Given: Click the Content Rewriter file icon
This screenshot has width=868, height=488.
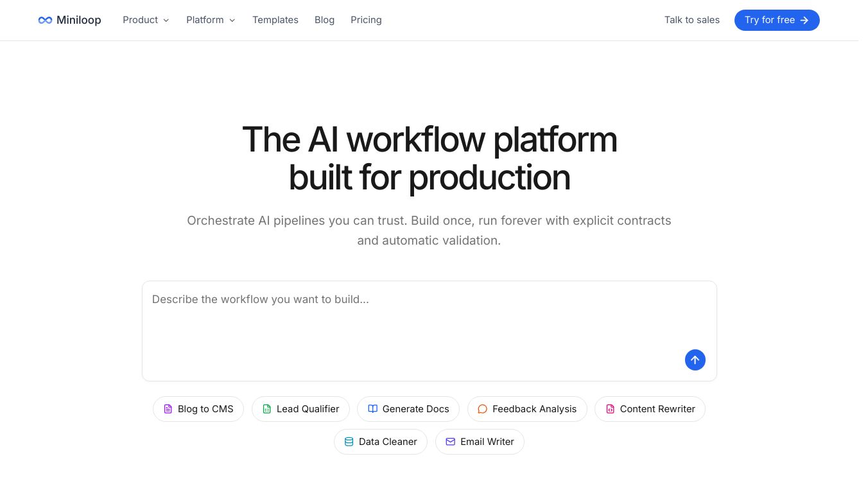Looking at the screenshot, I should [x=611, y=409].
